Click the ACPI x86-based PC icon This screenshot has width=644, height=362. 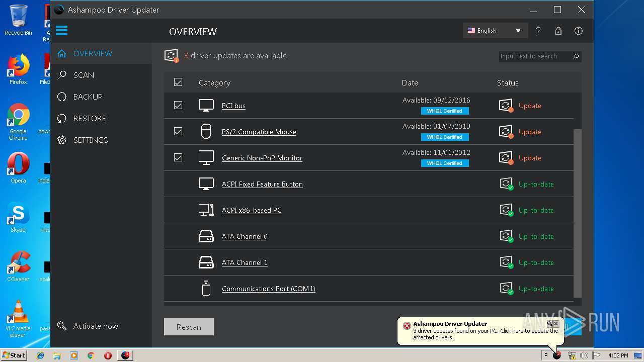tap(206, 210)
